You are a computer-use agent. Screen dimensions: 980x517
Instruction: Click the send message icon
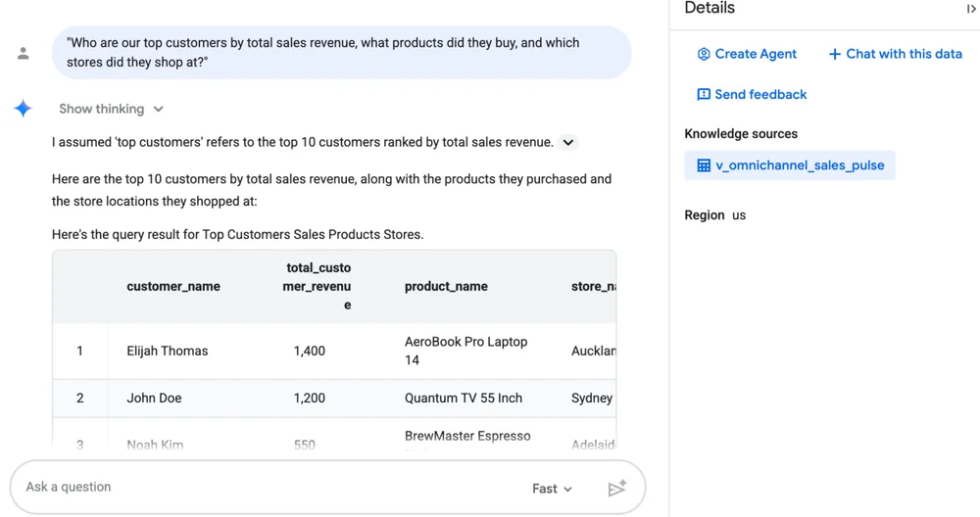(616, 489)
